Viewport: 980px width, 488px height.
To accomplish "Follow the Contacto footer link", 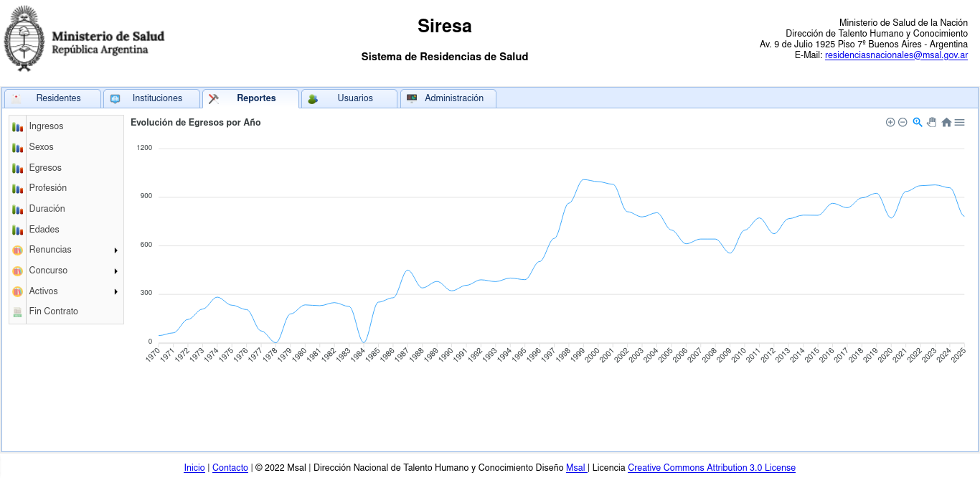I will coord(230,468).
